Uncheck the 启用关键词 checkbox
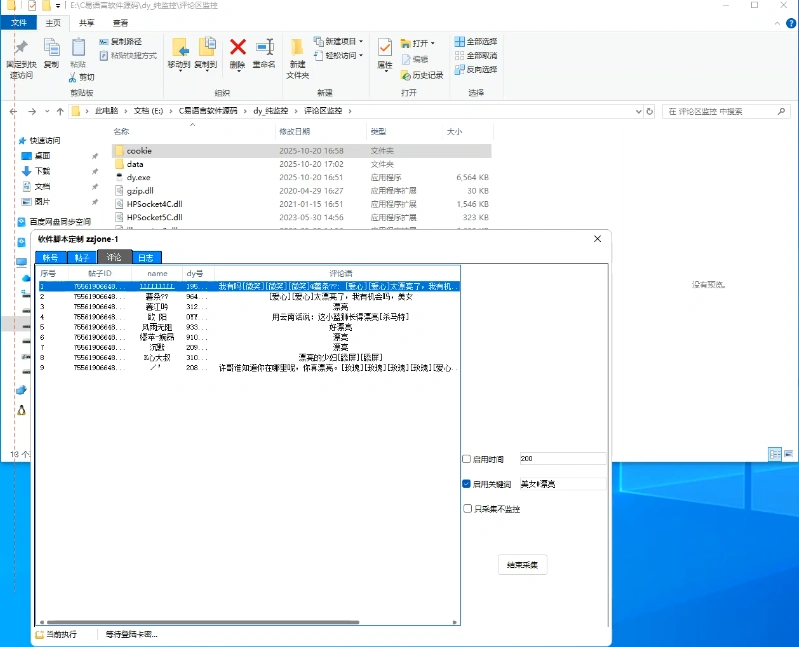This screenshot has width=799, height=647. tap(467, 484)
